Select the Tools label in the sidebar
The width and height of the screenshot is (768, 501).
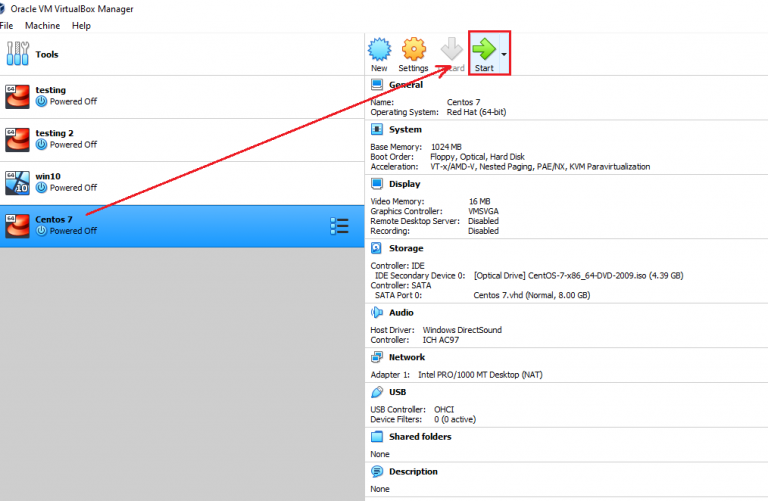click(47, 54)
